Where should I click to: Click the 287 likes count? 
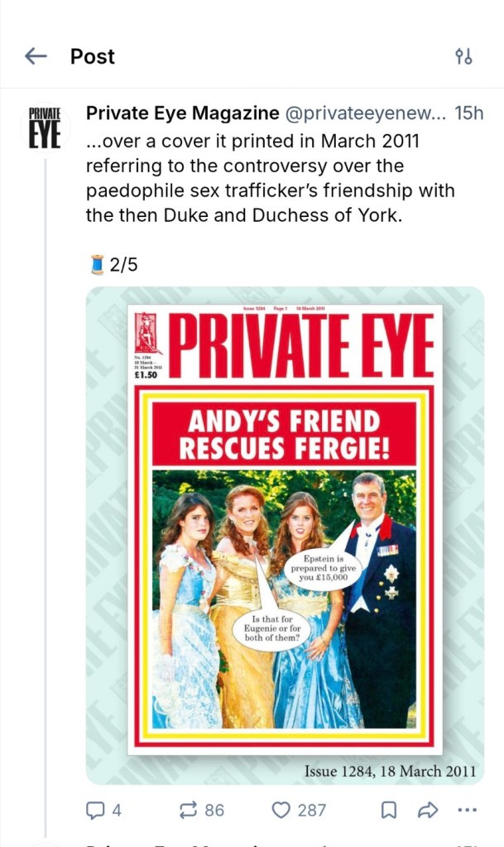(x=311, y=810)
